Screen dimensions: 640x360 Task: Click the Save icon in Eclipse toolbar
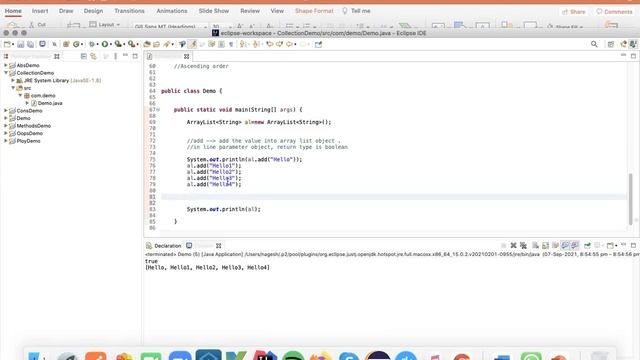click(x=20, y=44)
